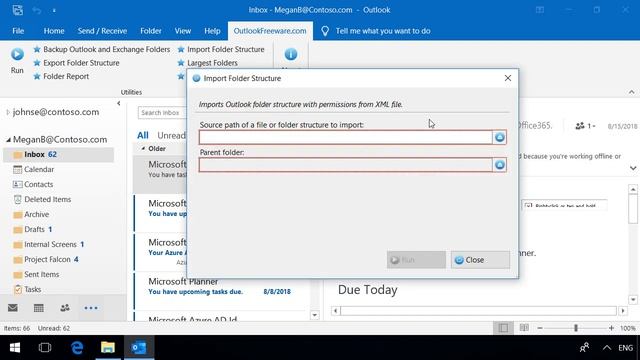Screen dimensions: 640x360
Task: Select the Tasks folder
Action: click(x=32, y=289)
